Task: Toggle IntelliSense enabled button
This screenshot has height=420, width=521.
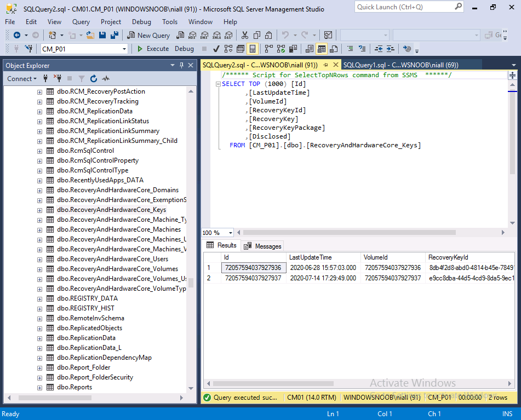Action: 253,49
